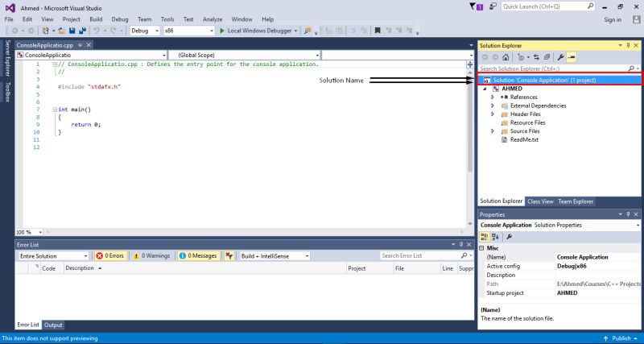Collapse the AHMED project node
This screenshot has height=344, width=644.
[485, 89]
